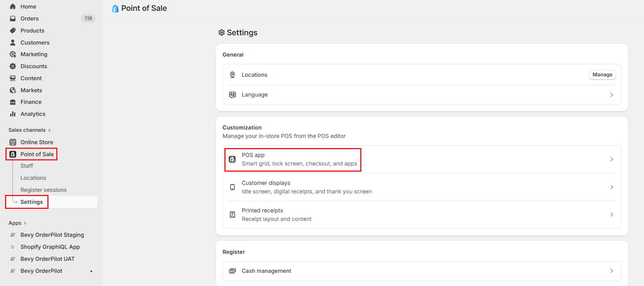The width and height of the screenshot is (644, 286).
Task: Expand the Sales channels section chevron
Action: coord(49,130)
